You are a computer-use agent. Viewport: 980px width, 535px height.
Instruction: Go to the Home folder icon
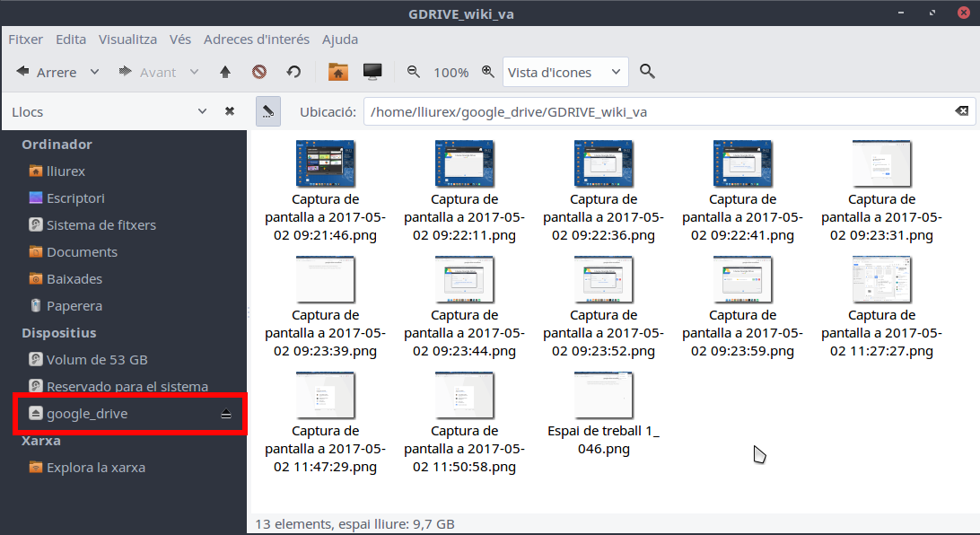coord(337,72)
